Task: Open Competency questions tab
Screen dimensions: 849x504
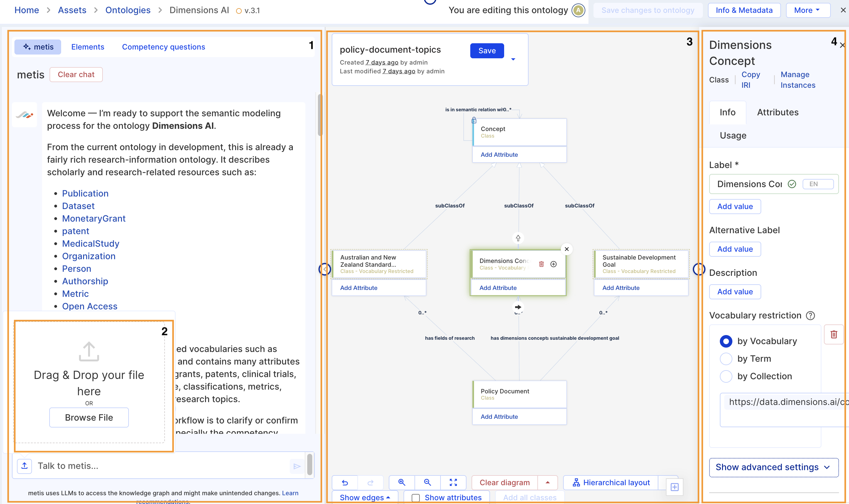Action: tap(163, 47)
